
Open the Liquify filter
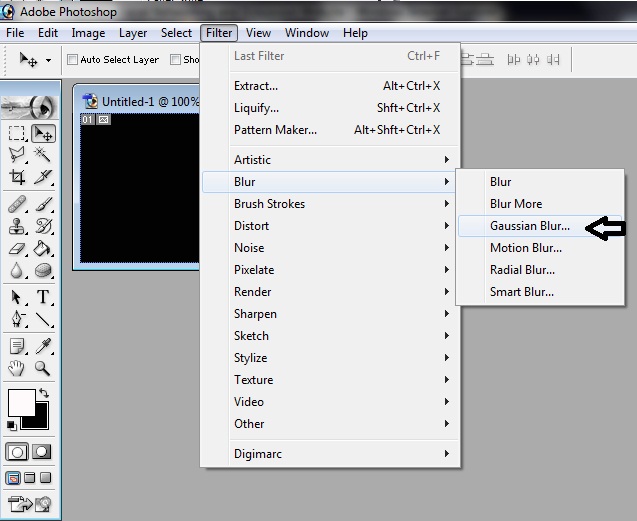pyautogui.click(x=331, y=108)
